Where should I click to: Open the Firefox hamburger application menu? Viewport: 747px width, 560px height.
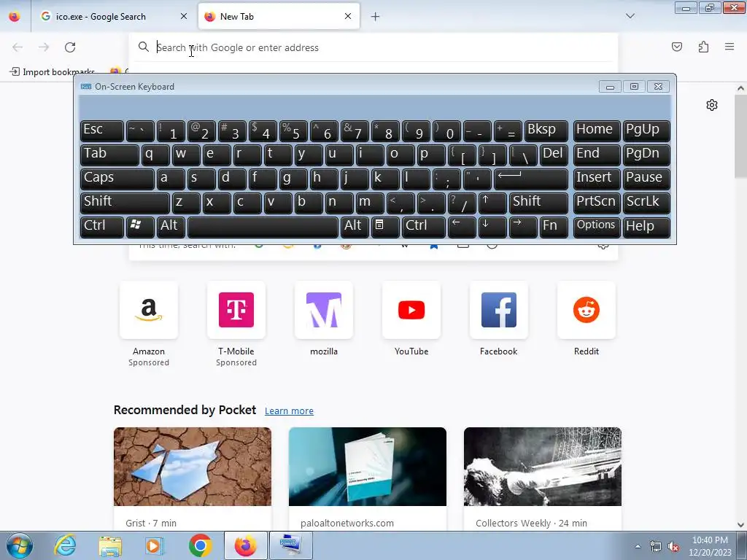click(x=729, y=47)
